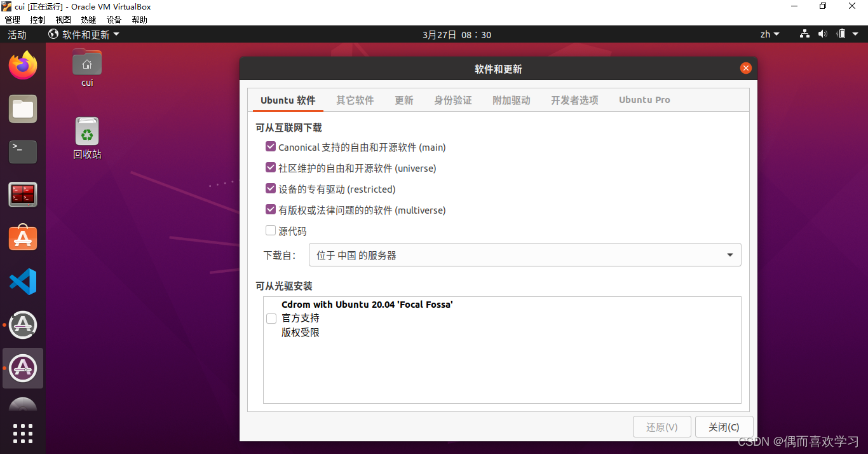Viewport: 868px width, 454px height.
Task: Launch the Terminal from the dock
Action: click(x=23, y=152)
